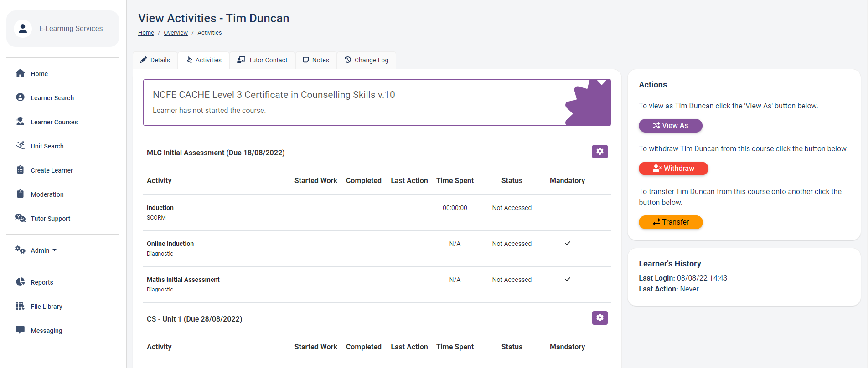The image size is (868, 368).
Task: Open MLC Initial Assessment gear settings
Action: tap(599, 152)
